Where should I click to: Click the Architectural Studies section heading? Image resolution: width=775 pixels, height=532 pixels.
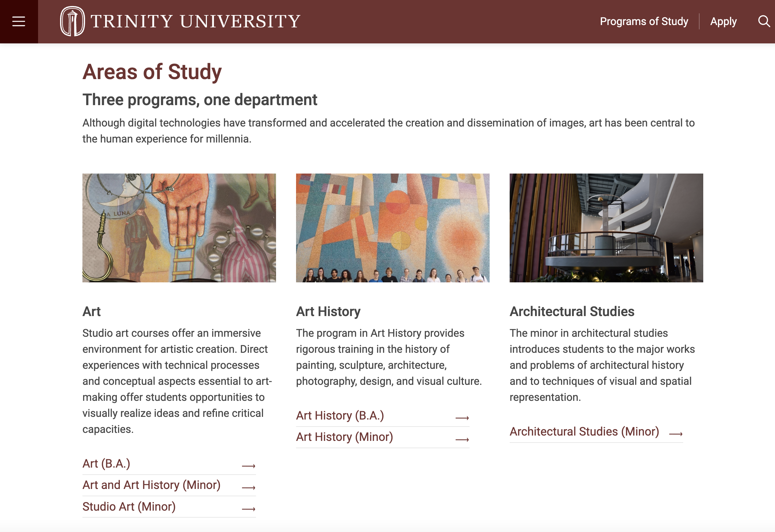[x=572, y=311]
